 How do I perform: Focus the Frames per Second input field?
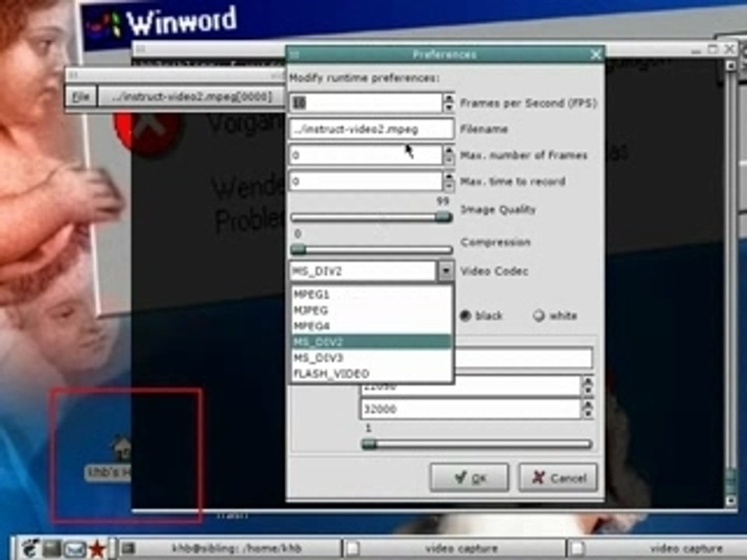366,103
